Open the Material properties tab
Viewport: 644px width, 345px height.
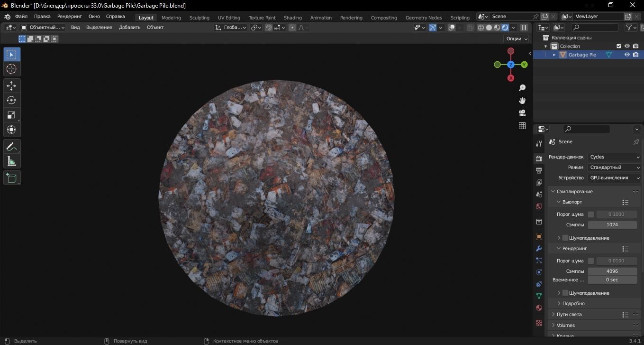tap(539, 308)
